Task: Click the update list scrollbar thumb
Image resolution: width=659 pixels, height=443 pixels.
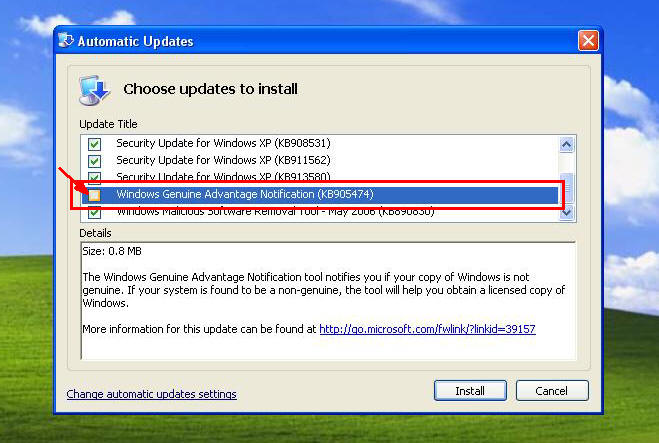Action: 567,188
